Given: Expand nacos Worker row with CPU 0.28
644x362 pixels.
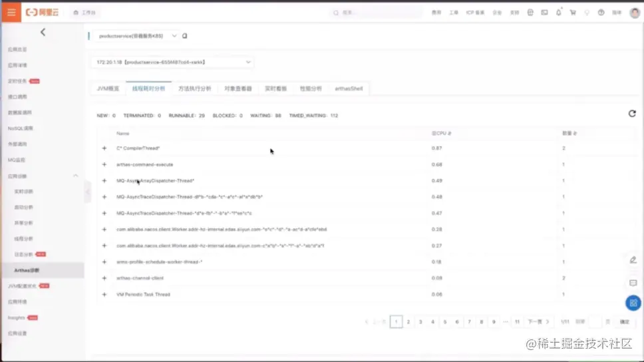Looking at the screenshot, I should (x=104, y=230).
